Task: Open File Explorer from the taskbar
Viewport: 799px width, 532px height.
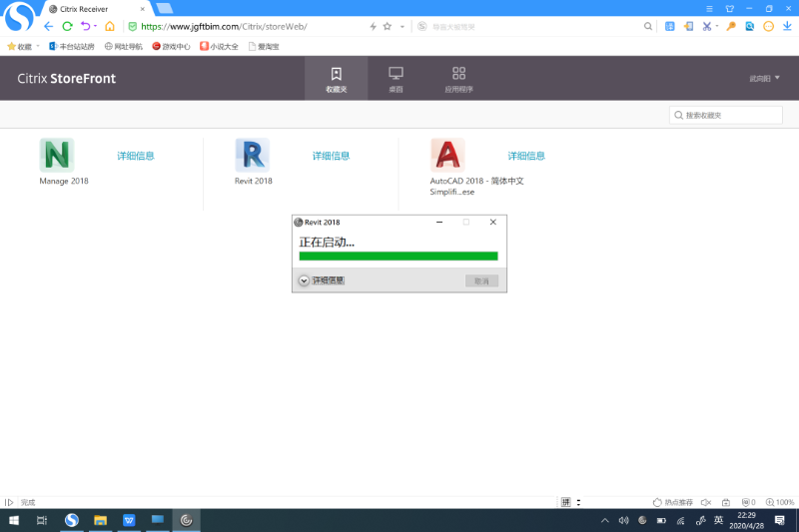Action: [101, 520]
